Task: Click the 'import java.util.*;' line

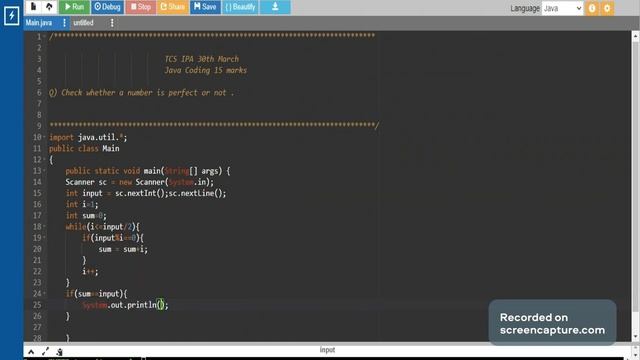Action: (88, 138)
